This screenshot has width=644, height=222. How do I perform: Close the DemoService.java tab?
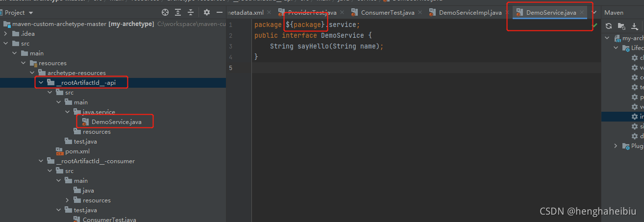(x=582, y=13)
